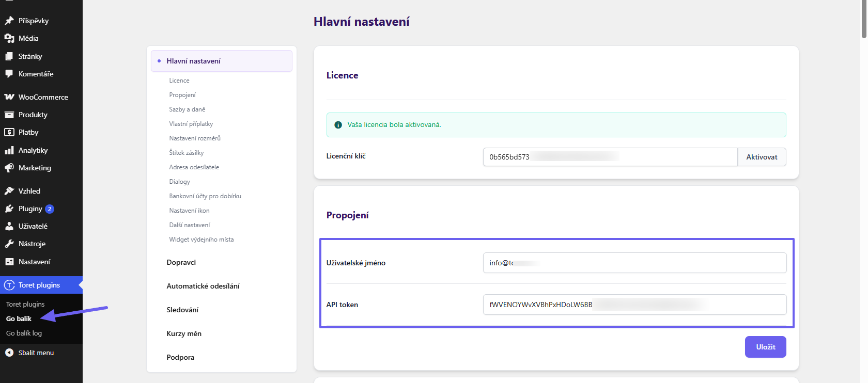Jump to Nastavení rozměrů subsection
Viewport: 868px width, 383px height.
pyautogui.click(x=195, y=138)
